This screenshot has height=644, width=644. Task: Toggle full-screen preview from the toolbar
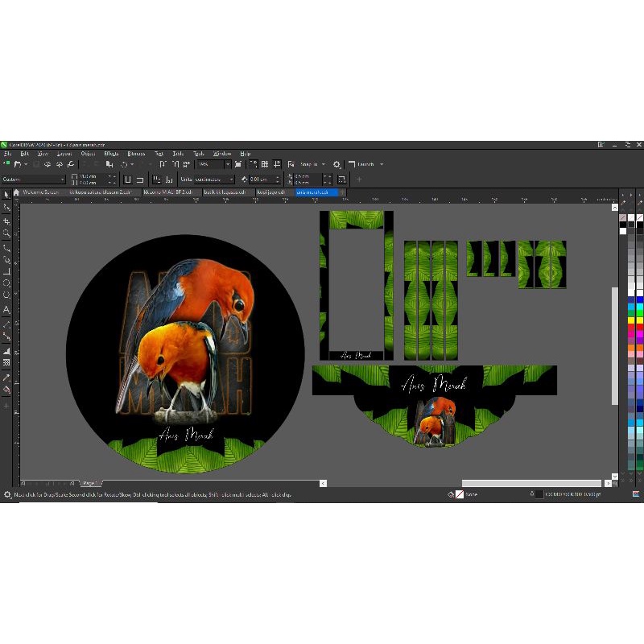coord(237,164)
